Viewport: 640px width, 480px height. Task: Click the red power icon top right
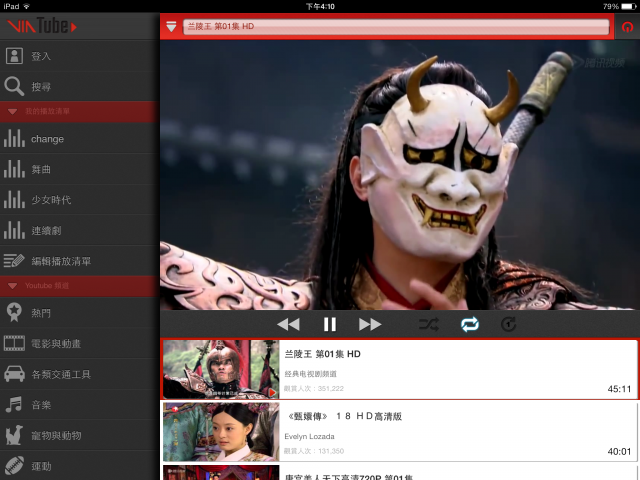tap(627, 27)
